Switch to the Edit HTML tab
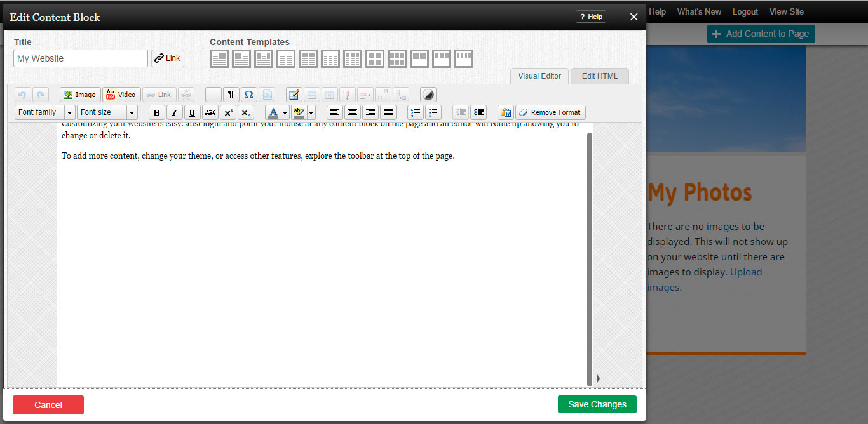 [x=599, y=76]
